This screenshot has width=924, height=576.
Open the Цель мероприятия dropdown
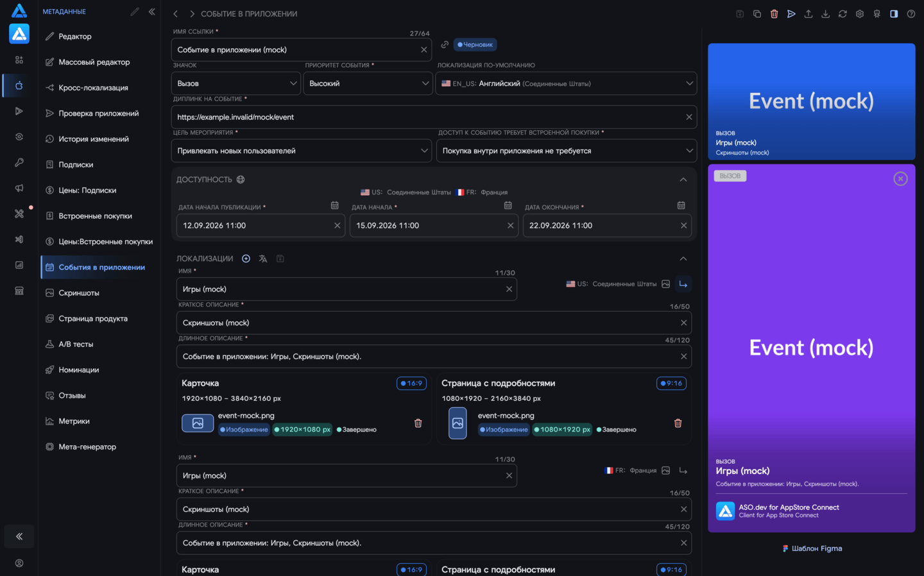[302, 151]
